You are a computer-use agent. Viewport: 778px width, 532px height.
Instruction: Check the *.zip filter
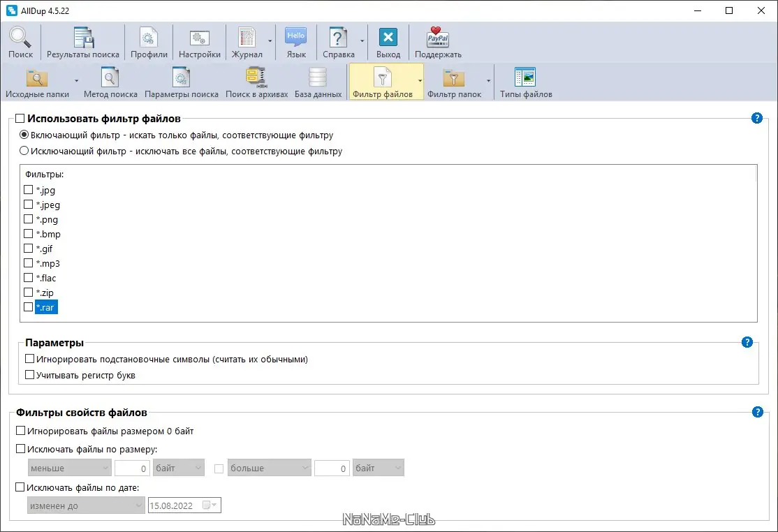(28, 293)
